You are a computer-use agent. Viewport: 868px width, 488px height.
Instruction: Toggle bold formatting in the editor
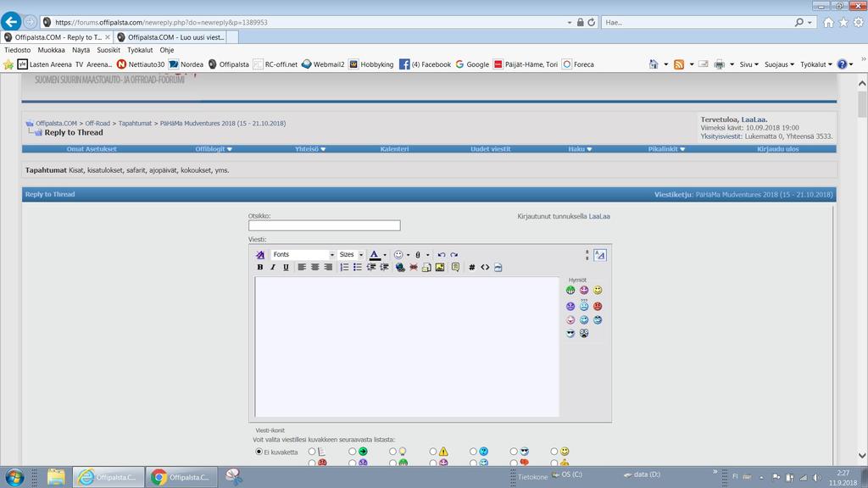(x=260, y=268)
